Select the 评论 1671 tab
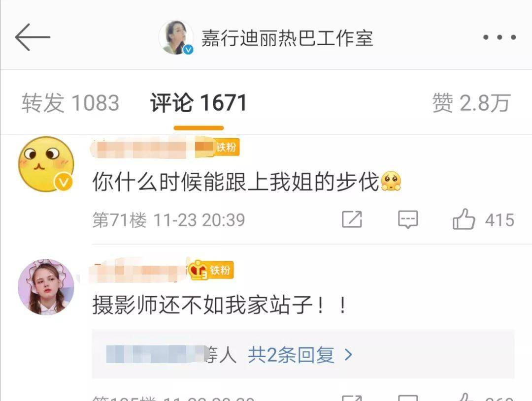The height and width of the screenshot is (401, 532). [x=199, y=103]
